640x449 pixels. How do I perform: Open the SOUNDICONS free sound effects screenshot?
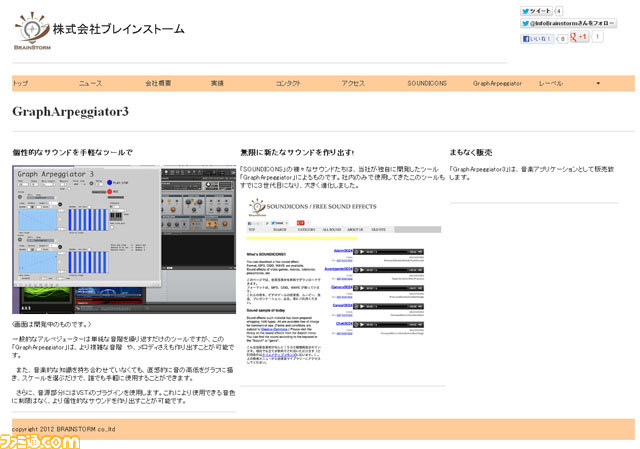pos(343,281)
